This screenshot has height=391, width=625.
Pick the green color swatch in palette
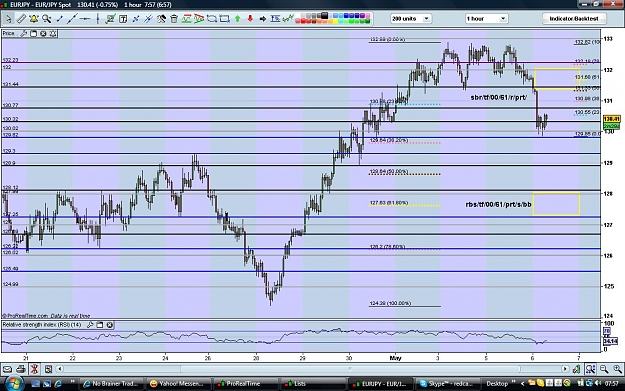click(352, 21)
